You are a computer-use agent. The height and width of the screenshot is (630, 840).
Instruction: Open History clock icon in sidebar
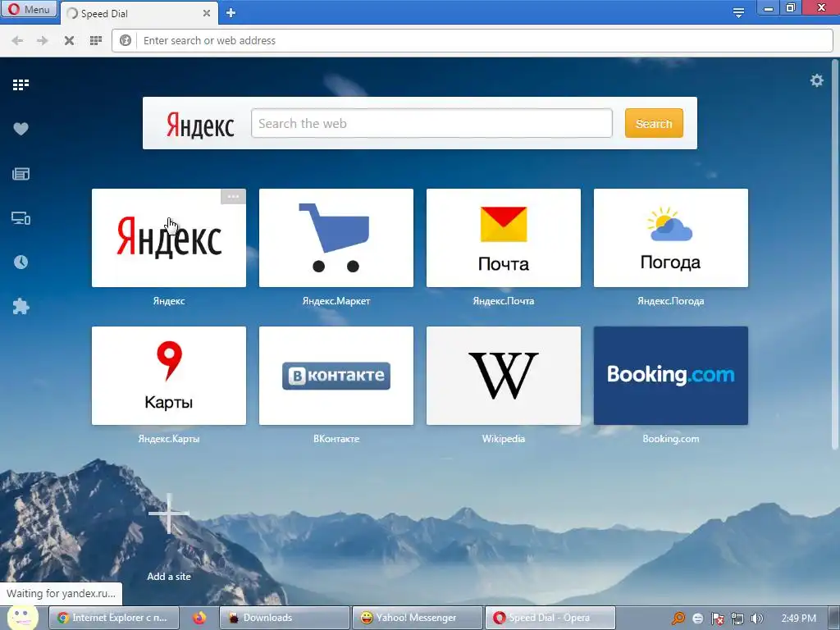click(x=21, y=262)
